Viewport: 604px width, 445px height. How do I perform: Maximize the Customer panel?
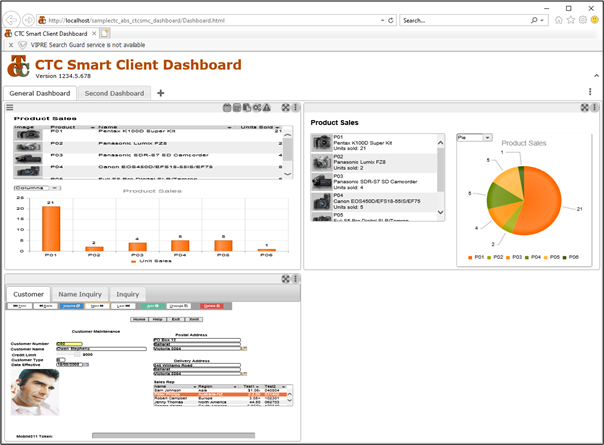click(285, 279)
